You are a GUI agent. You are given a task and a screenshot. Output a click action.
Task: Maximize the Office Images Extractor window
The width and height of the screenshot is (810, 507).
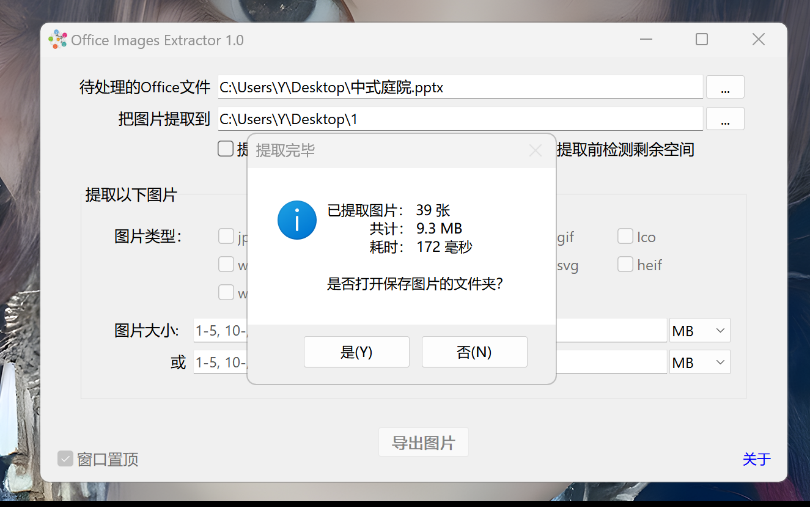(702, 39)
